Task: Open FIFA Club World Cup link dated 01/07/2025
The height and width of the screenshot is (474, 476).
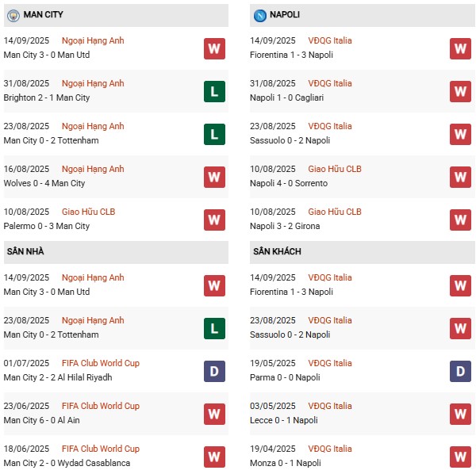Action: (101, 363)
